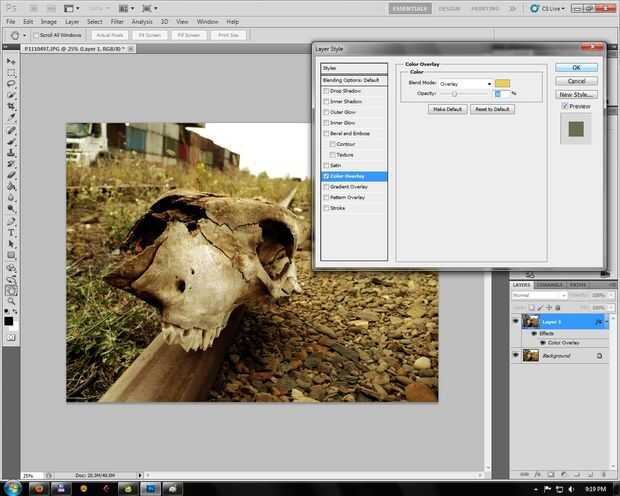Click the OK button in Layer Style
This screenshot has width=620, height=496.
(576, 68)
